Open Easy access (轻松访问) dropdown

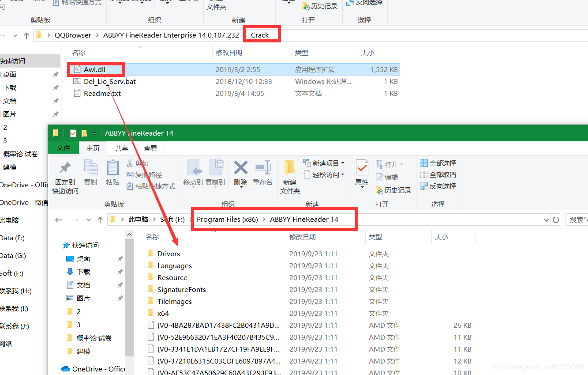click(x=324, y=175)
